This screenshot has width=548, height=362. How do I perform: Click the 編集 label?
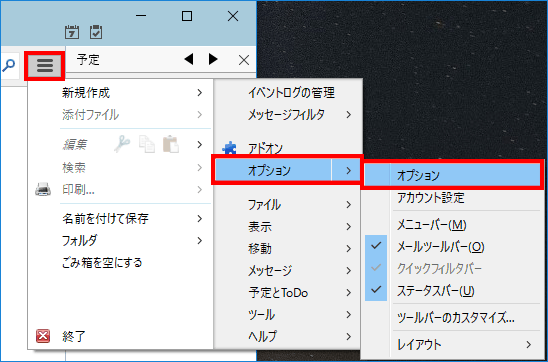[x=74, y=144]
